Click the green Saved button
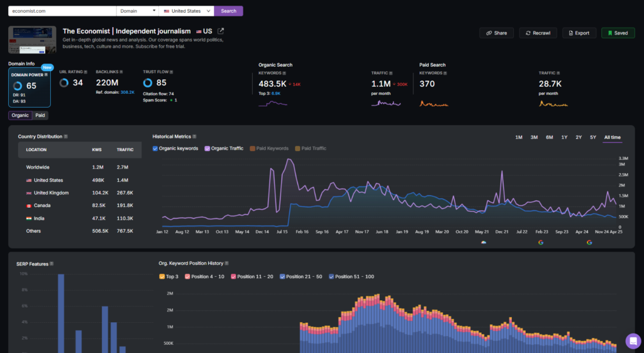The height and width of the screenshot is (353, 644). pos(618,33)
